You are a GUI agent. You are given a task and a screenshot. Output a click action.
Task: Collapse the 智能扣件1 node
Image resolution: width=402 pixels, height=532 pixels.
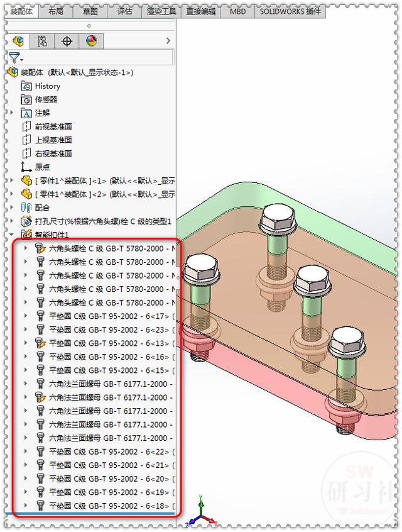tap(12, 235)
